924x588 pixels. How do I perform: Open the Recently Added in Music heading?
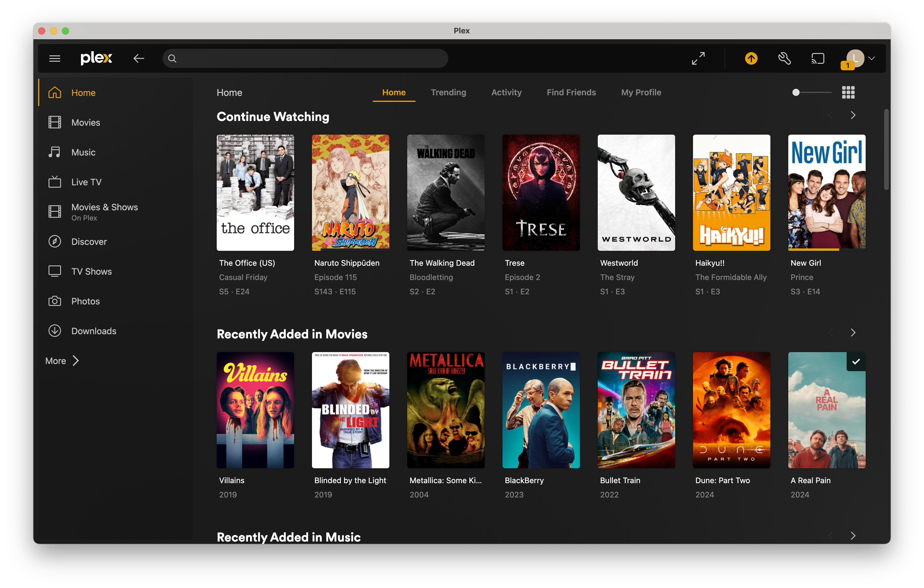pos(288,537)
